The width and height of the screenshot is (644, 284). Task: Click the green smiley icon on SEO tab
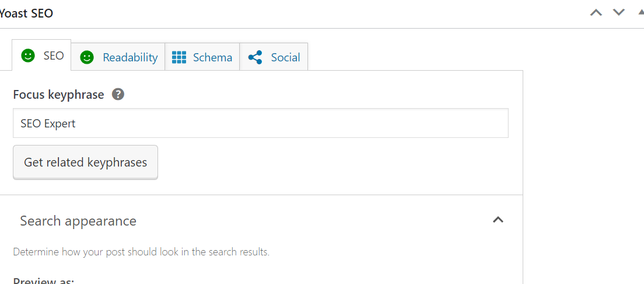point(28,56)
